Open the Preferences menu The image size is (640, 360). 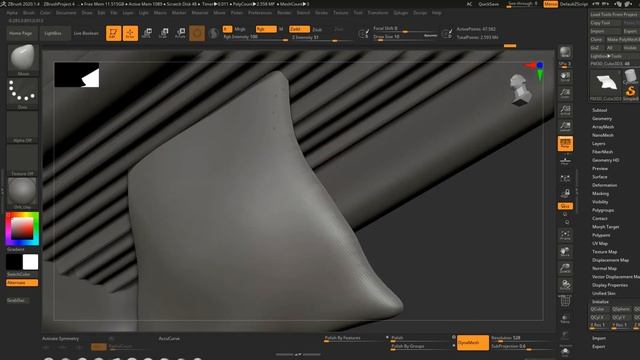[260, 13]
